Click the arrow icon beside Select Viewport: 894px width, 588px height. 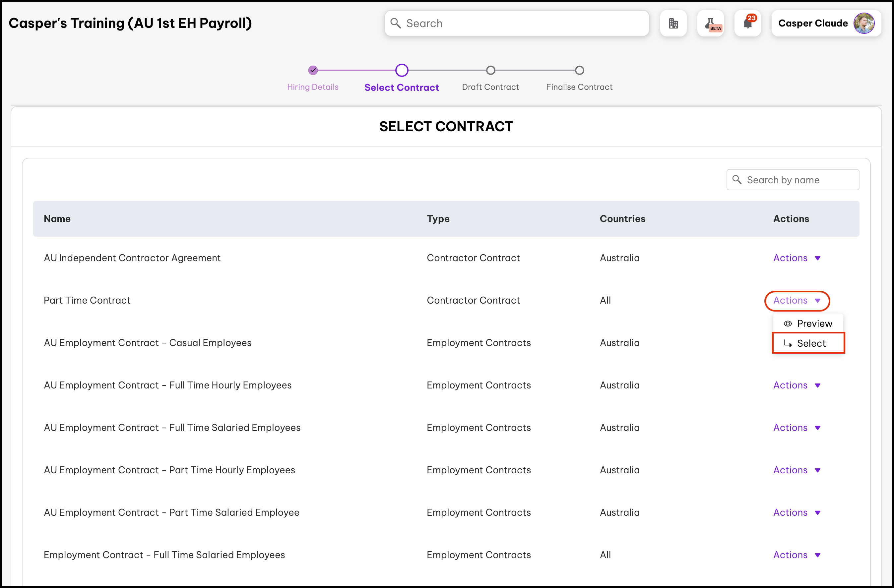click(x=788, y=344)
